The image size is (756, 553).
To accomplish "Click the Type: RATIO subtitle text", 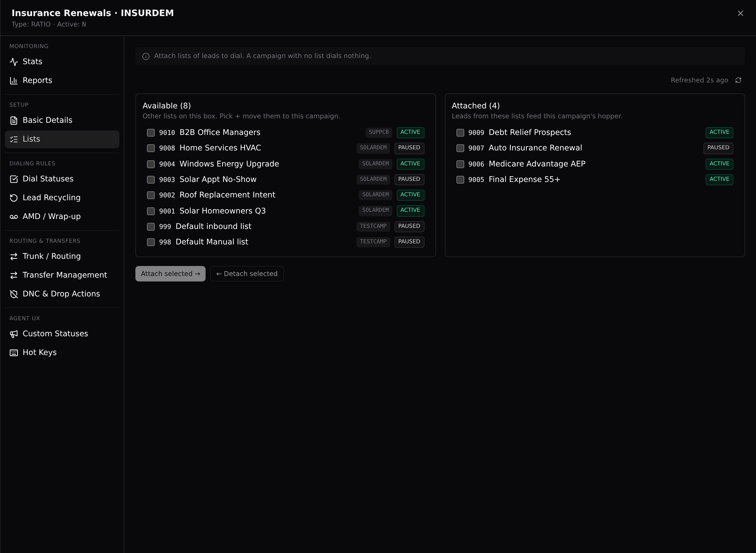I will [31, 24].
